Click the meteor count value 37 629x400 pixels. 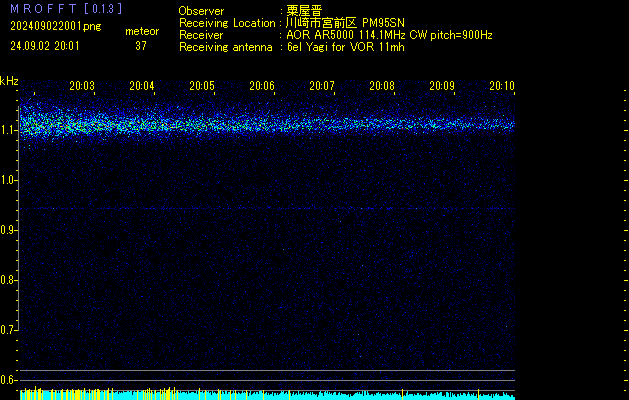(141, 46)
